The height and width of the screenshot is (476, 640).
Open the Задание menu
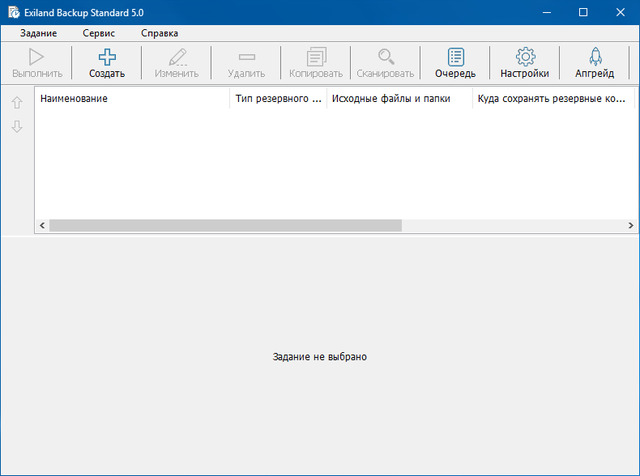(38, 33)
